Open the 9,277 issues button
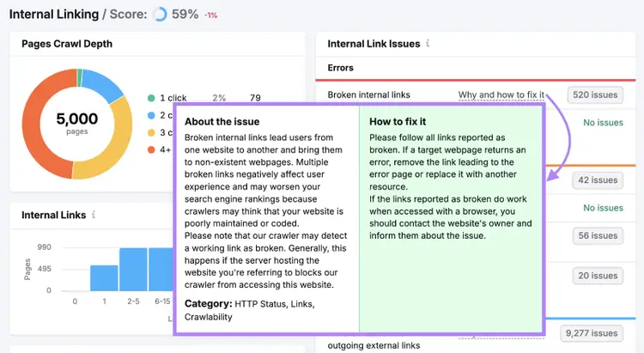Screen dimensions: 644x353 (x=592, y=333)
